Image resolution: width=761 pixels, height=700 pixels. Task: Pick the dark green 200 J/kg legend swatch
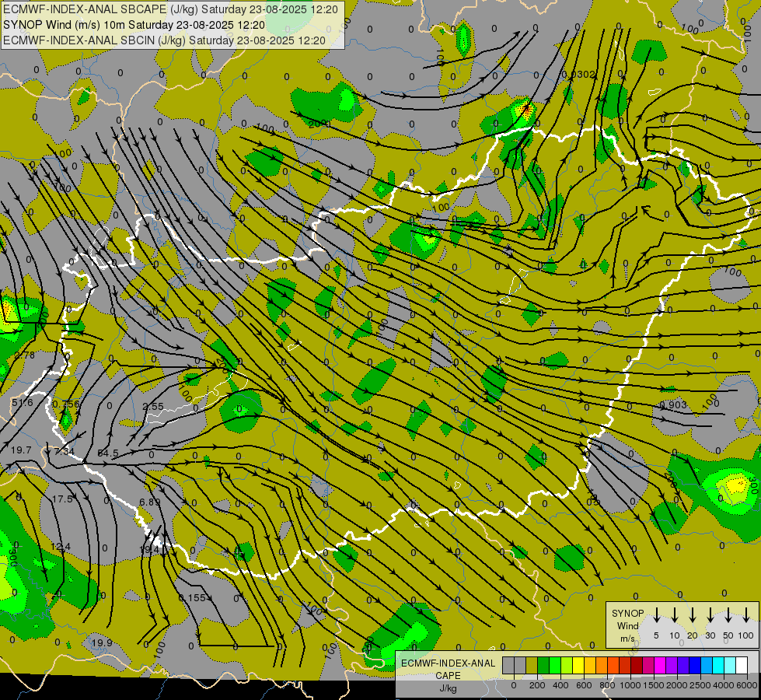point(543,665)
